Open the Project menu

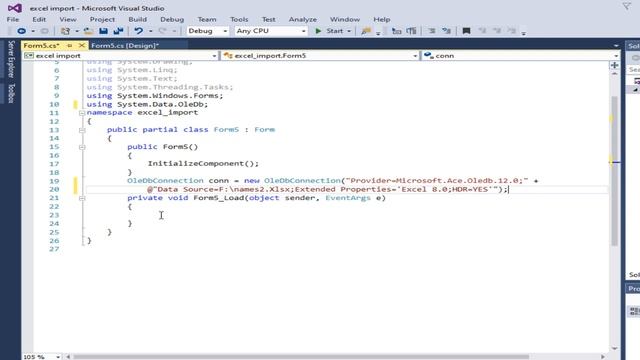point(102,19)
